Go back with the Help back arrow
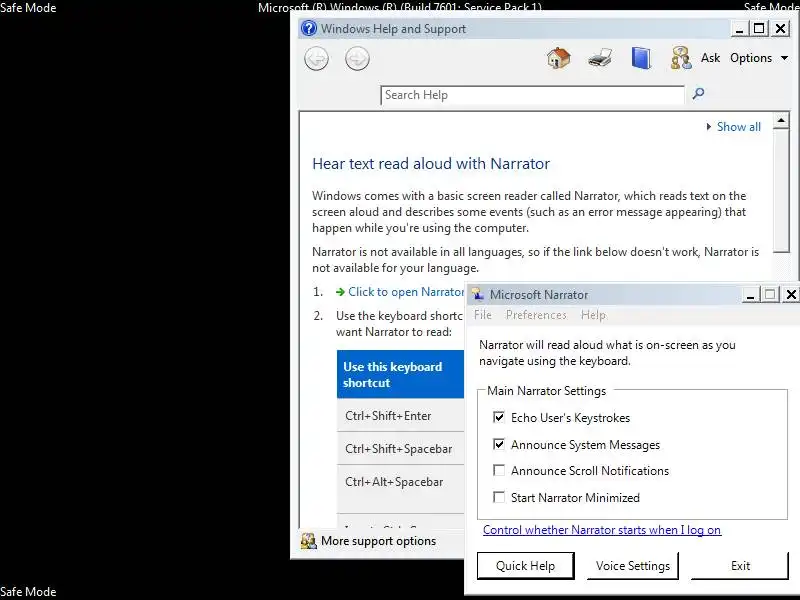The image size is (800, 600). tap(316, 59)
